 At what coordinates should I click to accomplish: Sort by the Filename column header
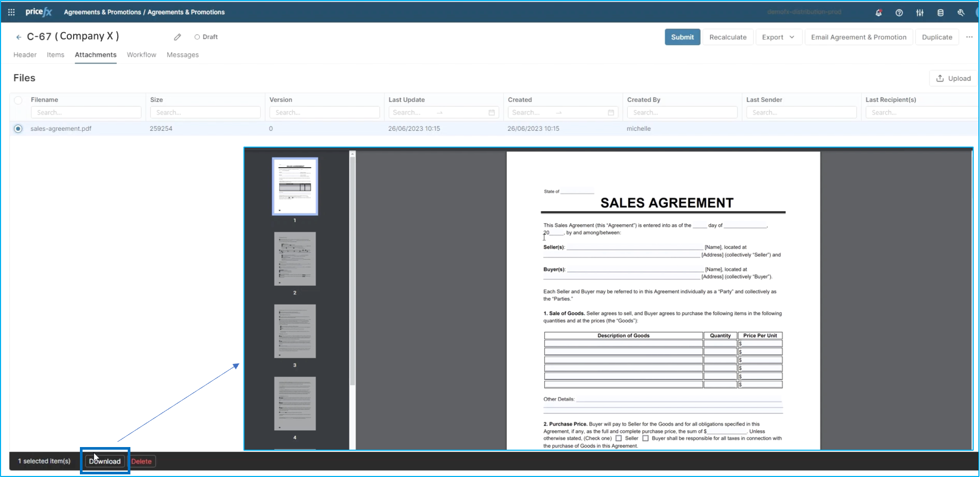tap(44, 100)
